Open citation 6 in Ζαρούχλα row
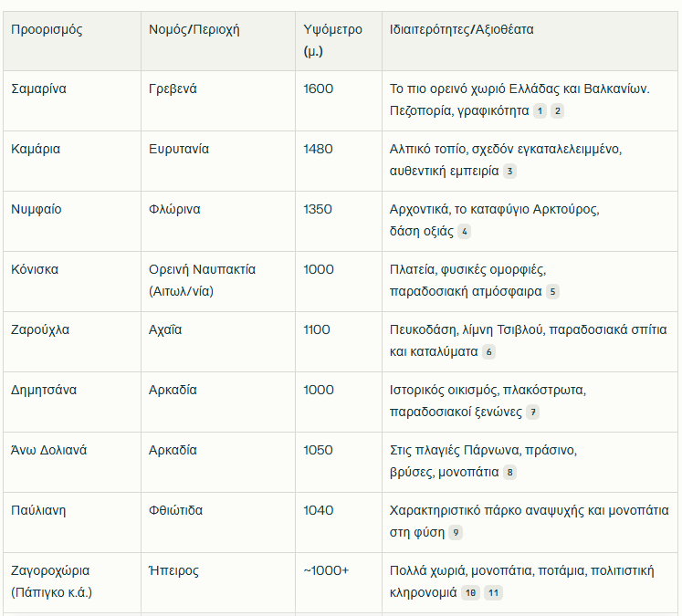 (488, 352)
